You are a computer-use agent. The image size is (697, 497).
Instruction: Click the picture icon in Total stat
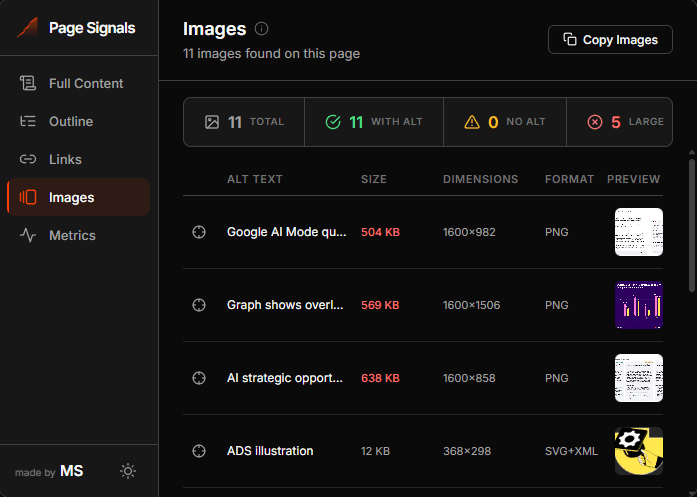212,122
